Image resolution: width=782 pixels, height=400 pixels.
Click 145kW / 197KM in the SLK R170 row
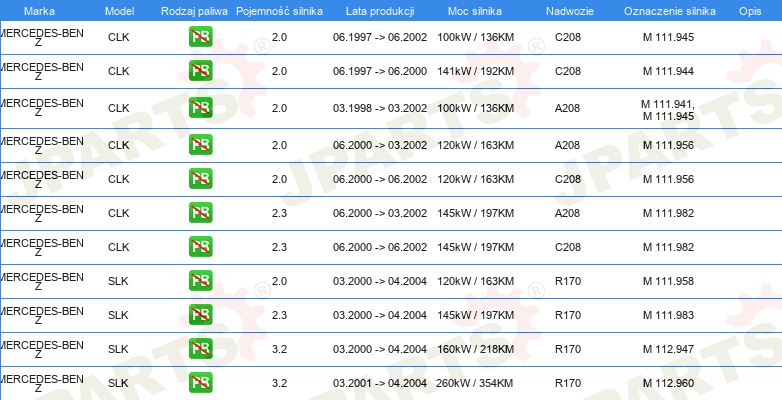coord(475,315)
